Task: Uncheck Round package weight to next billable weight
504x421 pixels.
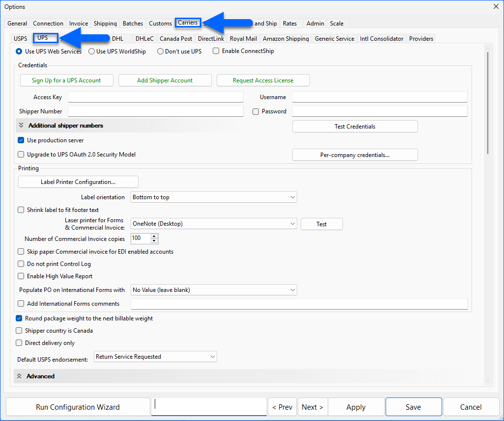Action: tap(19, 318)
